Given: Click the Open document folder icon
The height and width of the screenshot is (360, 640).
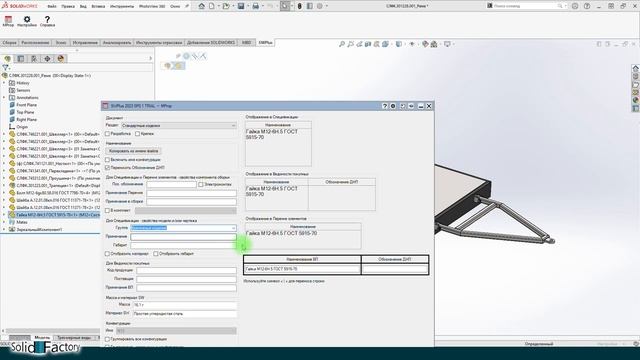Looking at the screenshot, I should click(226, 6).
